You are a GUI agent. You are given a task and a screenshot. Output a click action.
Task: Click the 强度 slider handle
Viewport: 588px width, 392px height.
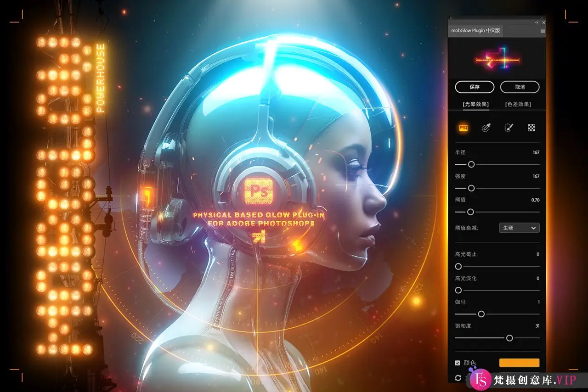(471, 188)
